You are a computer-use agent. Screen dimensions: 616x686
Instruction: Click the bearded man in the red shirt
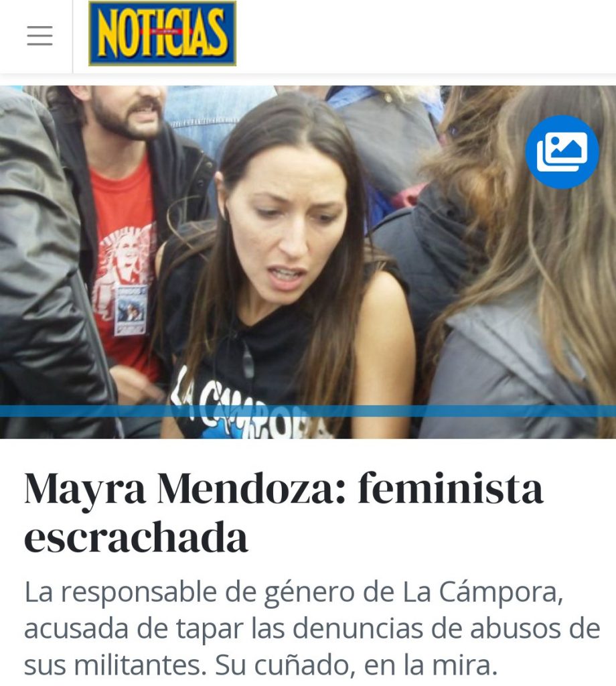pyautogui.click(x=127, y=228)
